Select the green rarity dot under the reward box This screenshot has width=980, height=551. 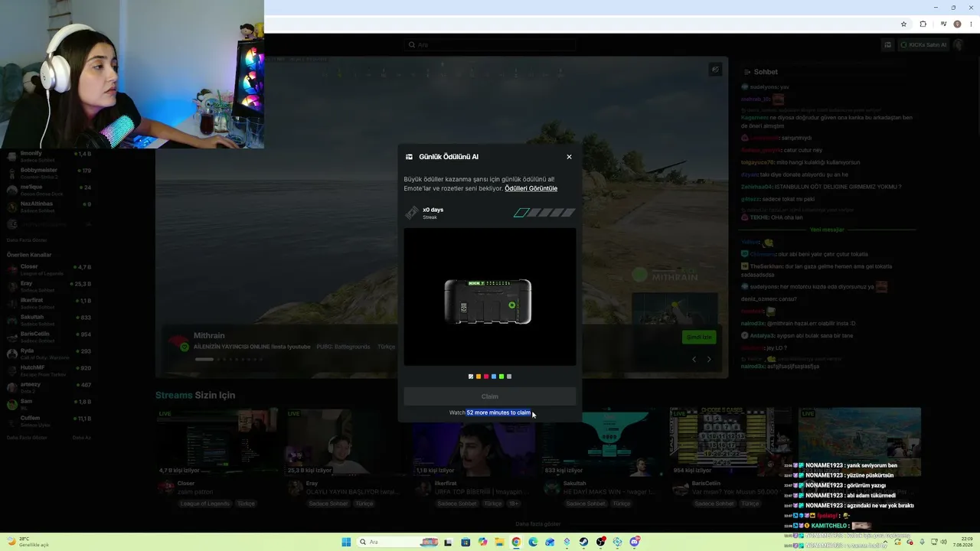pyautogui.click(x=501, y=377)
